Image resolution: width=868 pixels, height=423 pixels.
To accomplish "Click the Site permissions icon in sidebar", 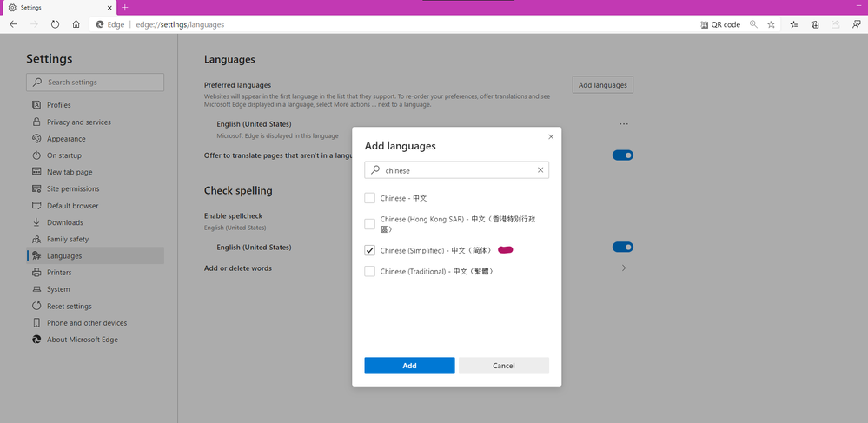I will pos(36,188).
